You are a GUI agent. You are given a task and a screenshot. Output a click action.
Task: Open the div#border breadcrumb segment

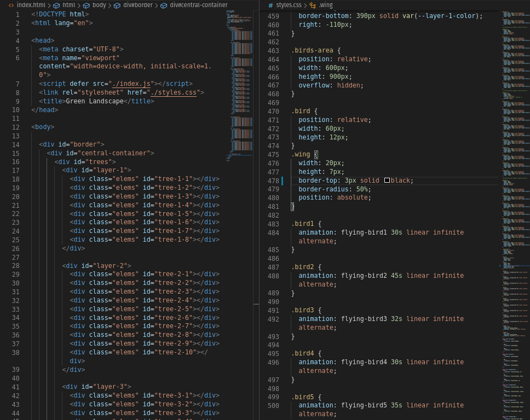click(134, 5)
